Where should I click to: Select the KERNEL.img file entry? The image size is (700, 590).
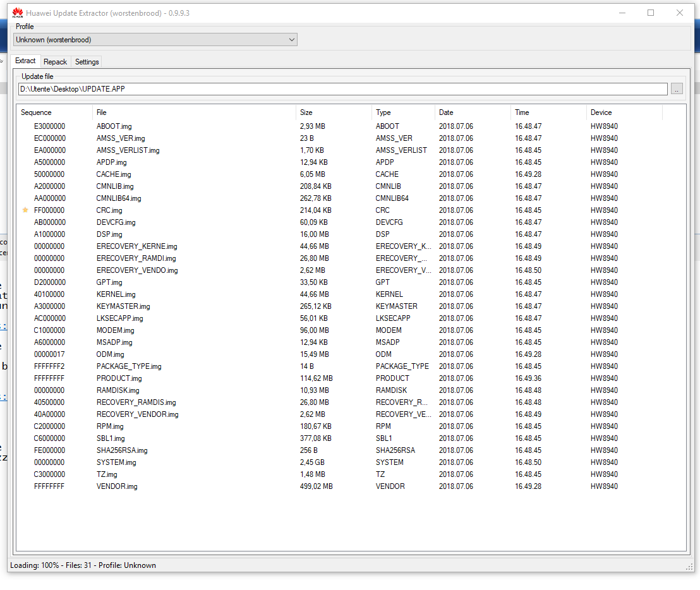[x=116, y=295]
